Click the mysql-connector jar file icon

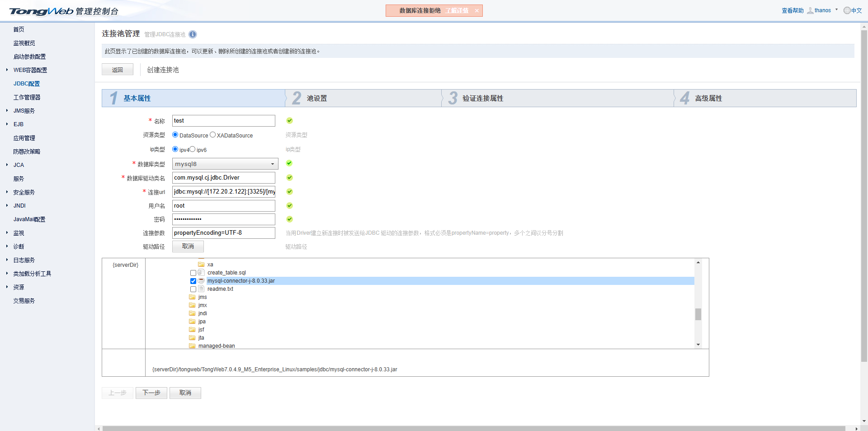tap(201, 281)
